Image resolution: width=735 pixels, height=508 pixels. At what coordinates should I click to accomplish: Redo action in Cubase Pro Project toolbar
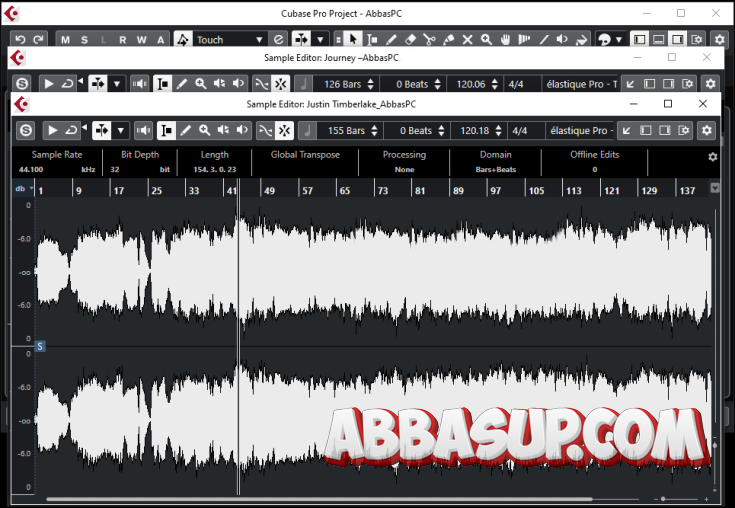point(38,40)
